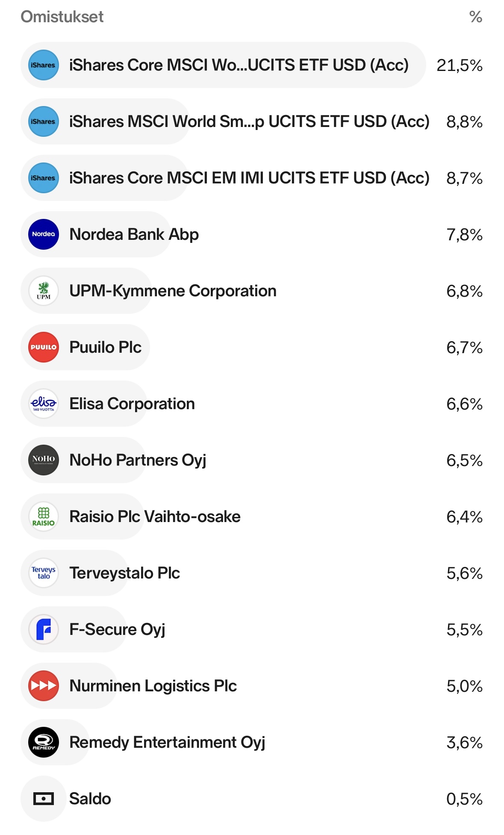This screenshot has height=835, width=504.
Task: Tap the iShares Core MSCI World ETF logo
Action: pyautogui.click(x=44, y=65)
